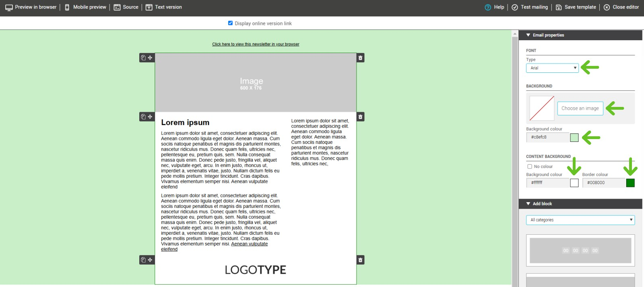Open the font Type dropdown
644x287 pixels.
pos(552,68)
